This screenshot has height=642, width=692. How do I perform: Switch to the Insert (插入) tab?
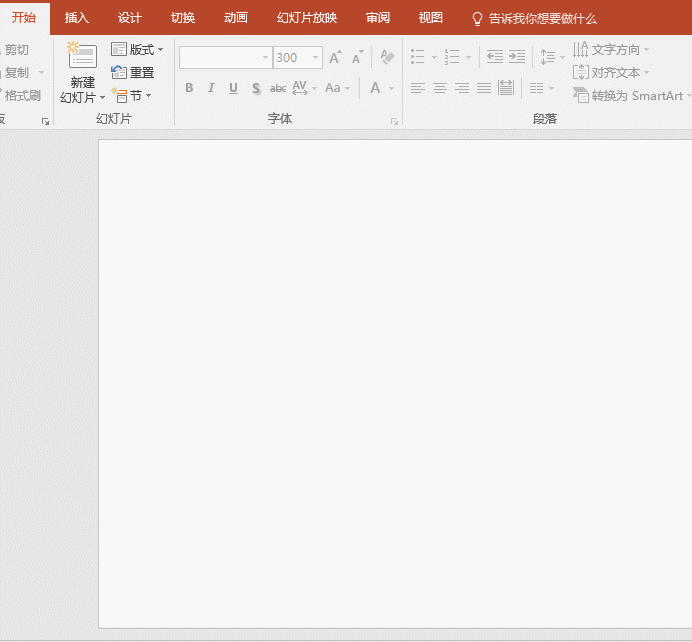point(77,18)
